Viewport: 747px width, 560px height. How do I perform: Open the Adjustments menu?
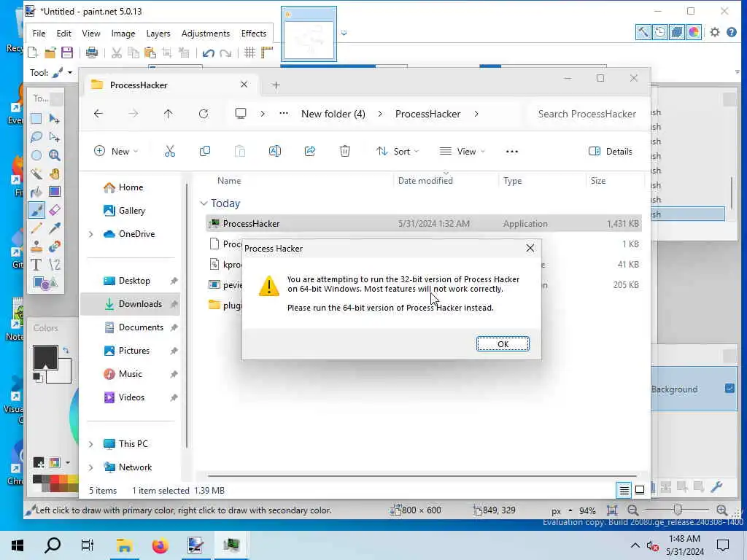pyautogui.click(x=205, y=34)
